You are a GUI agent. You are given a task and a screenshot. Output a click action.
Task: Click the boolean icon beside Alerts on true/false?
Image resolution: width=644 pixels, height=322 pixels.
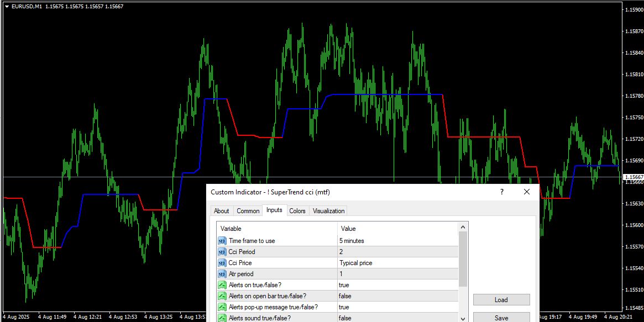pos(222,285)
